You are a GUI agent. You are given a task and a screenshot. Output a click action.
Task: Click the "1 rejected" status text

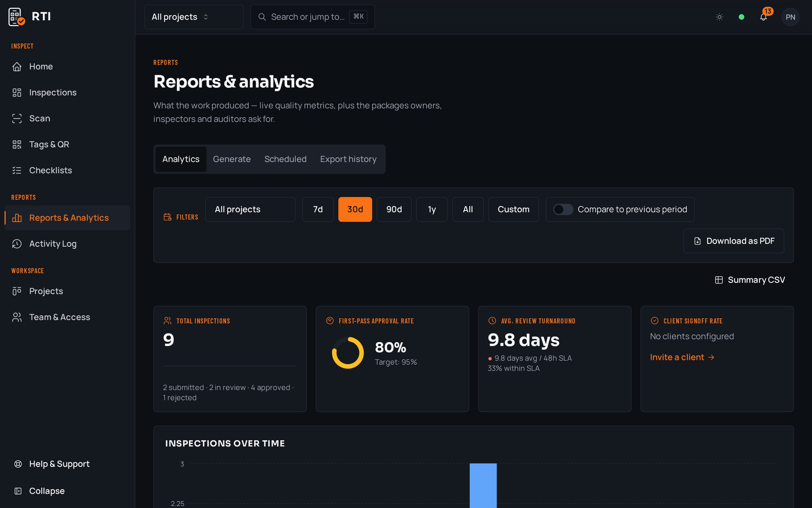[180, 398]
